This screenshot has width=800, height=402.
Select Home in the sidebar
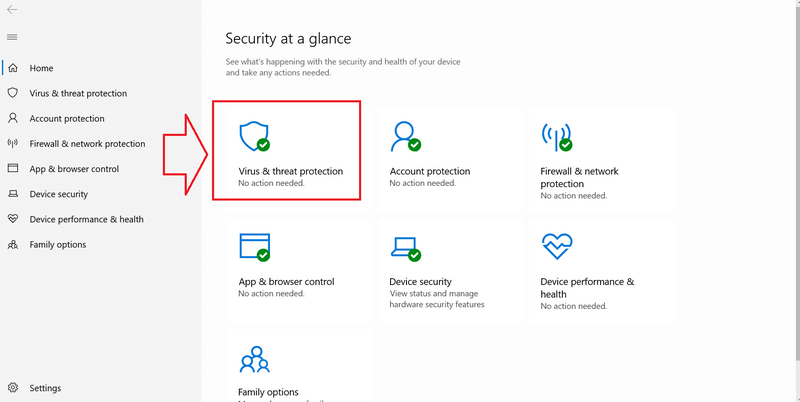[41, 68]
